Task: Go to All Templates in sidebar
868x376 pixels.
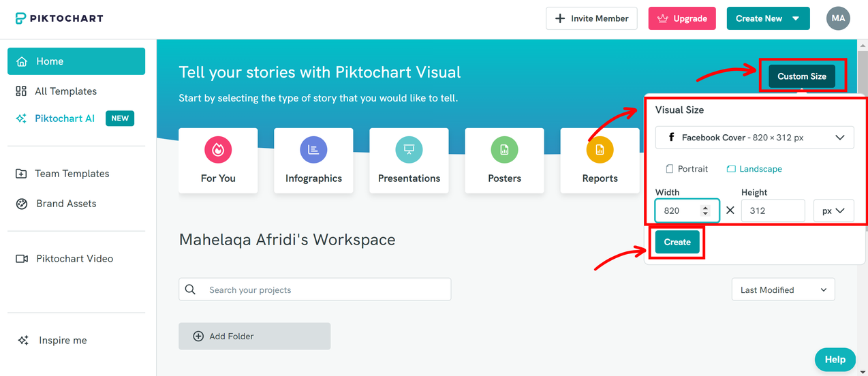Action: coord(65,91)
